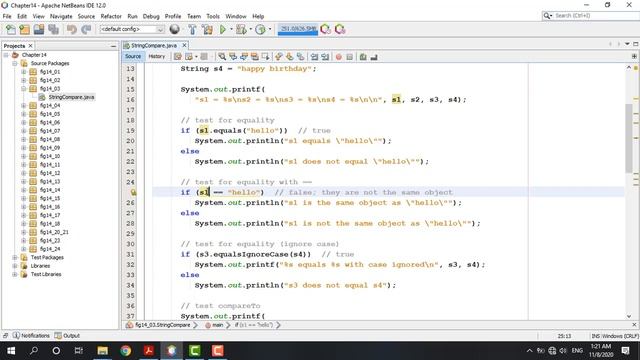Click the Undo arrow icon

click(72, 29)
